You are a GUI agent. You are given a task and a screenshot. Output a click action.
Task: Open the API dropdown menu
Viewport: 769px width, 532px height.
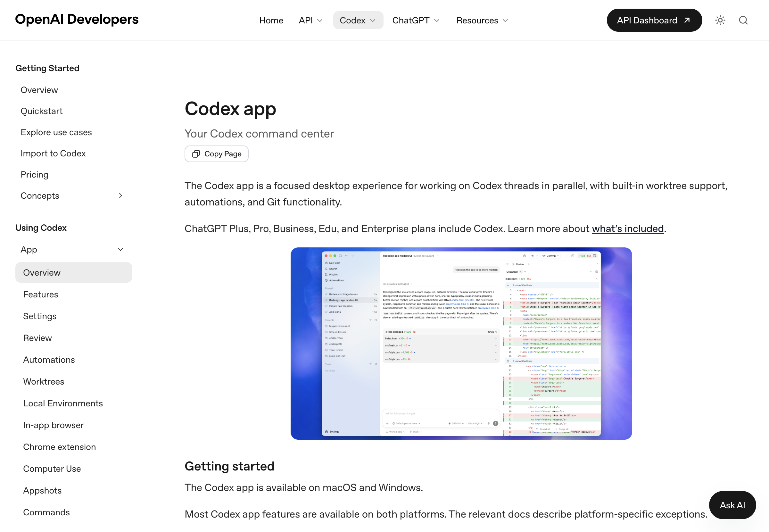coord(310,20)
